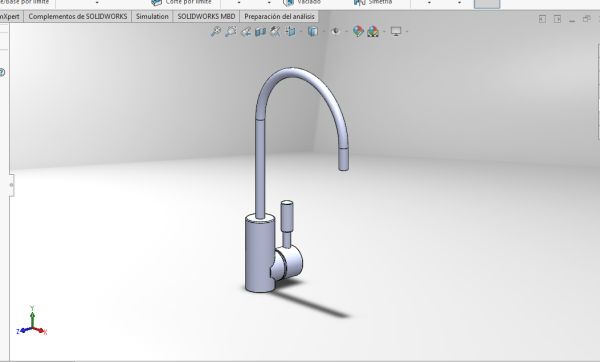
Task: Collapse the left panel using side handle
Action: click(x=11, y=185)
